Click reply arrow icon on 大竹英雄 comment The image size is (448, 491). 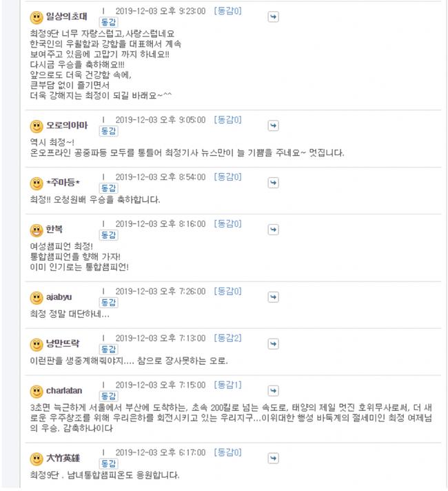tap(273, 459)
